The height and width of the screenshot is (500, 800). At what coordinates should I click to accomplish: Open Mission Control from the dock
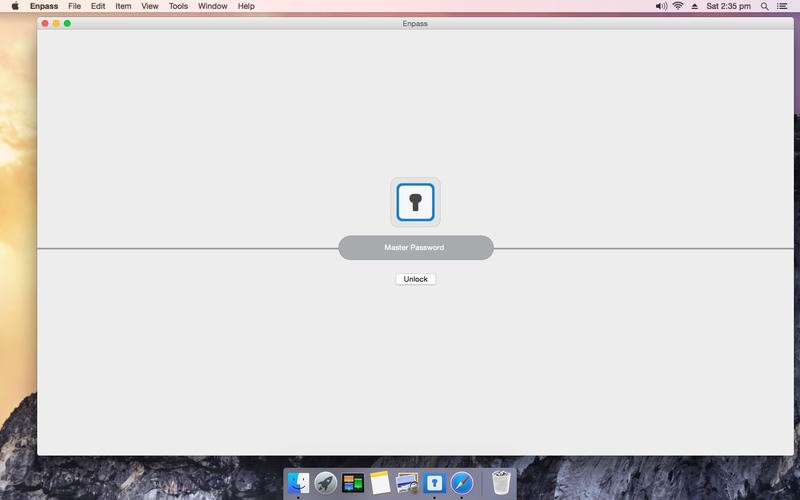tap(352, 483)
